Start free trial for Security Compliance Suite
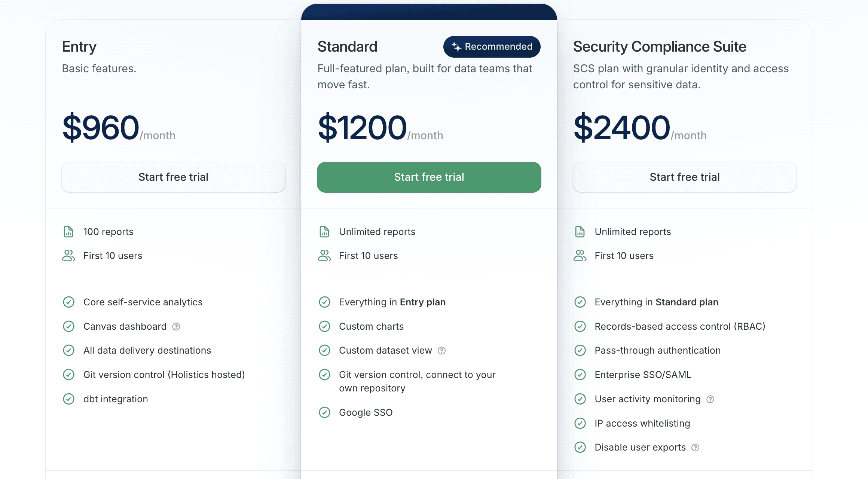Viewport: 868px width, 479px height. 684,177
